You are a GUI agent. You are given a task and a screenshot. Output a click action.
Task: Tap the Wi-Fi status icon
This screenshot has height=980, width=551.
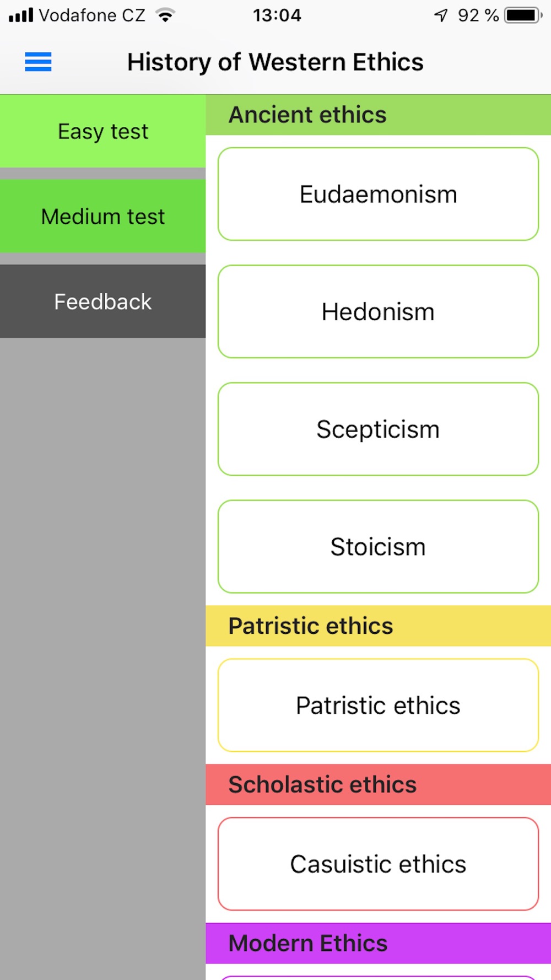[165, 15]
